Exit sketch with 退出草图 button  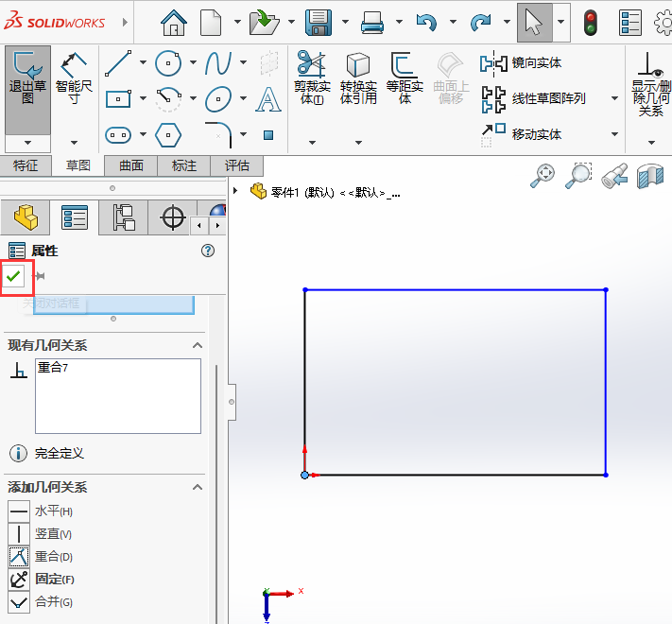[x=27, y=90]
